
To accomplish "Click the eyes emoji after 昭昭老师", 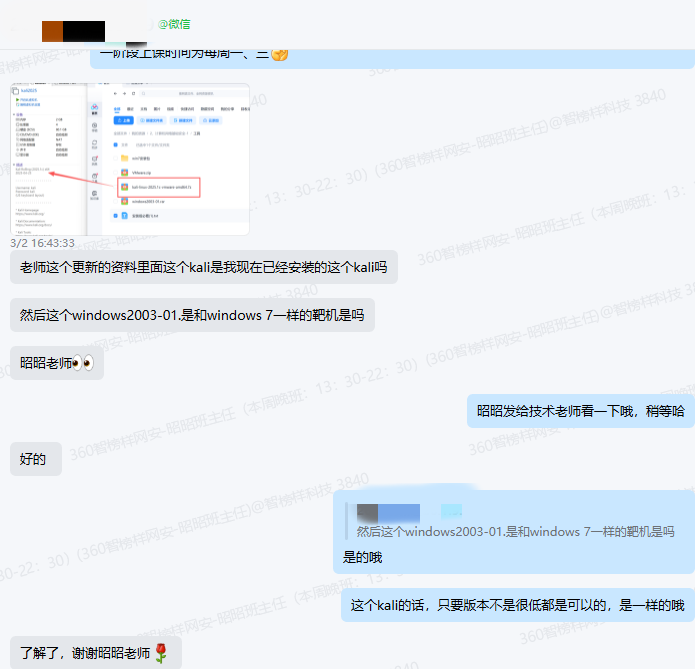I will click(83, 363).
